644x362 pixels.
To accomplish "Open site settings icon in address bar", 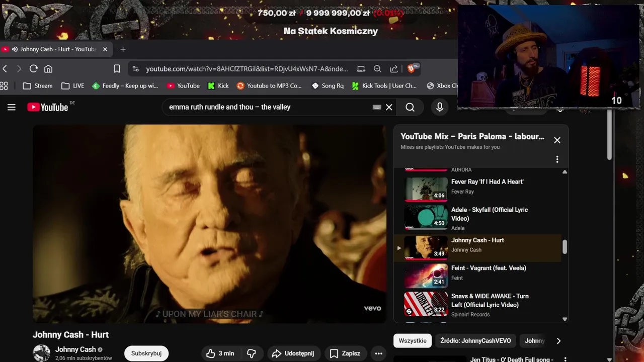I will point(136,69).
